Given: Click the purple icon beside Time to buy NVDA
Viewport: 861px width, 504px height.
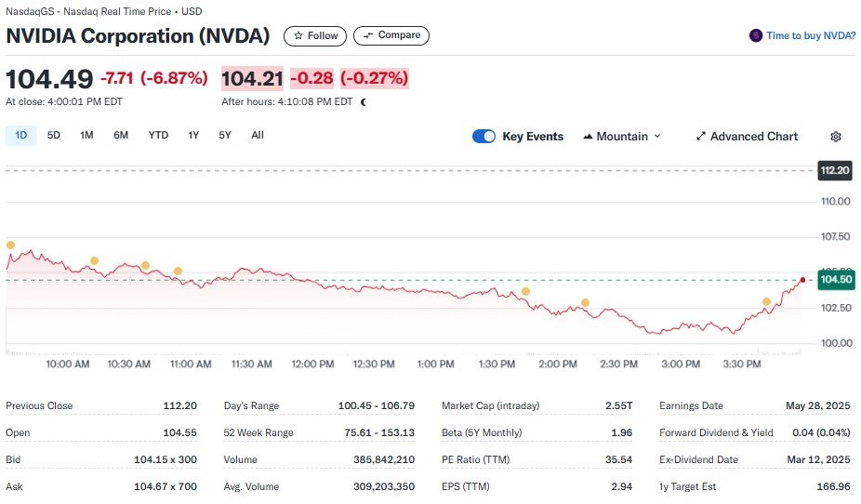Looking at the screenshot, I should tap(756, 35).
